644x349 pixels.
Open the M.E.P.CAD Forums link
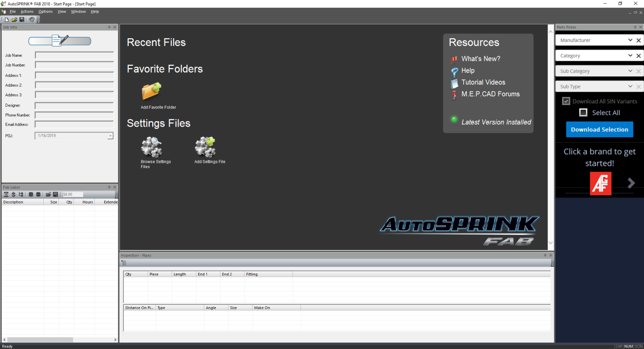[490, 94]
